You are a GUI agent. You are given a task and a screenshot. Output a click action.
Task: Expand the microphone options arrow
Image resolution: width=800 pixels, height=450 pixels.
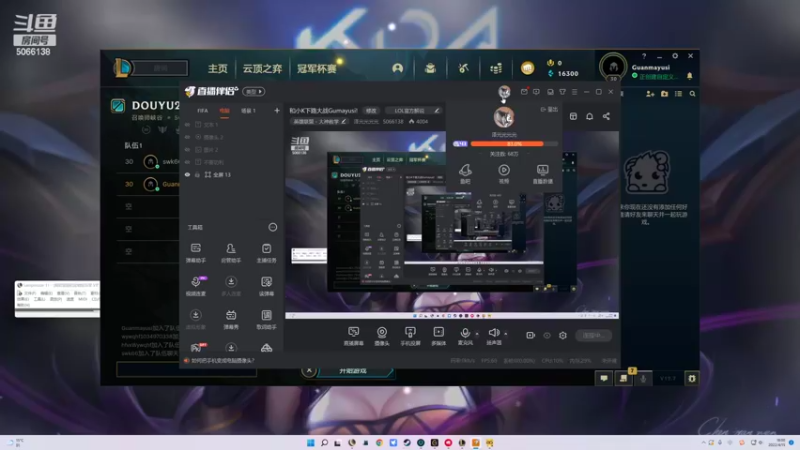coord(477,334)
